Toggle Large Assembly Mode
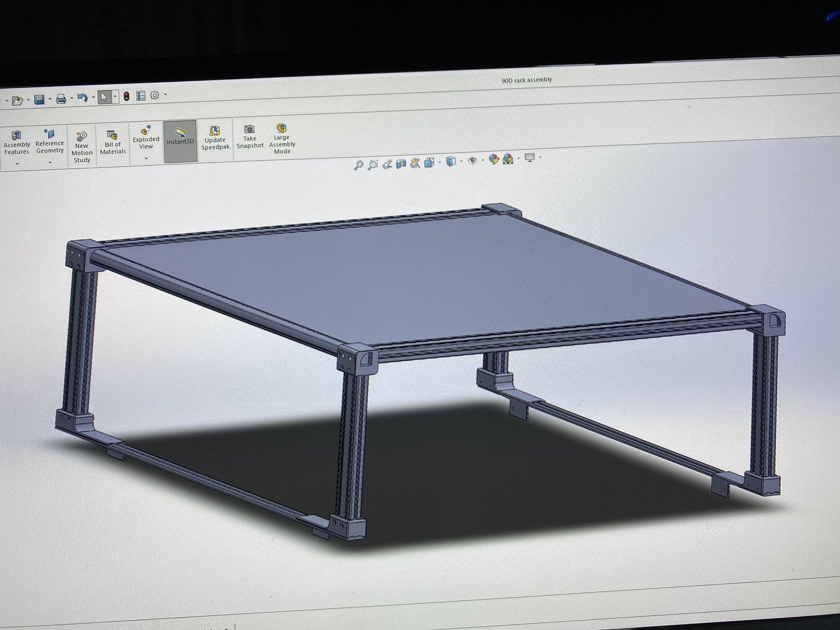Viewport: 840px width, 630px height. 282,139
